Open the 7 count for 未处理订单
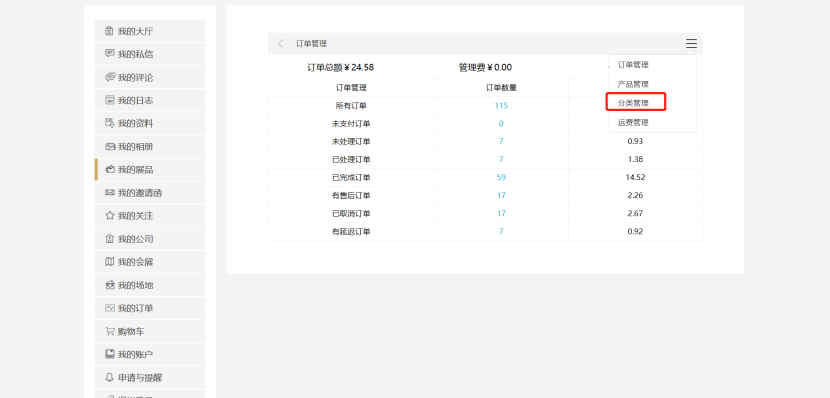Viewport: 830px width, 398px height. [501, 141]
